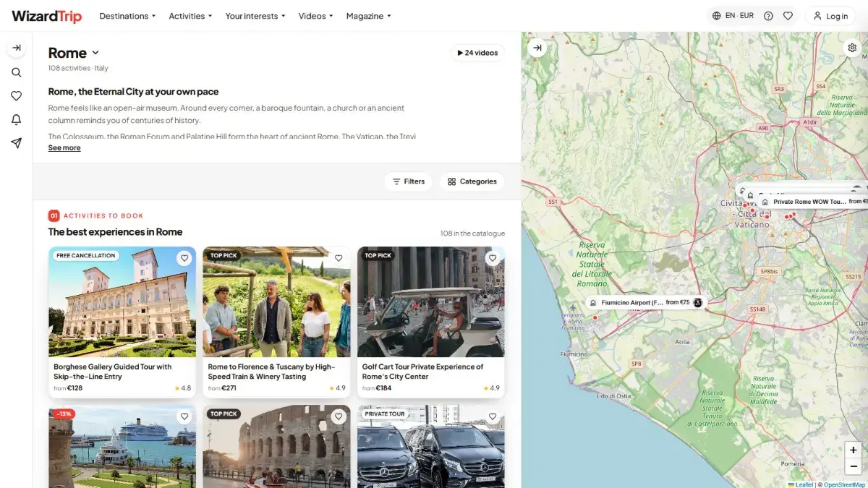Favorite the Borghese Gallery Guided Tour card
The width and height of the screenshot is (868, 488).
coord(184,258)
